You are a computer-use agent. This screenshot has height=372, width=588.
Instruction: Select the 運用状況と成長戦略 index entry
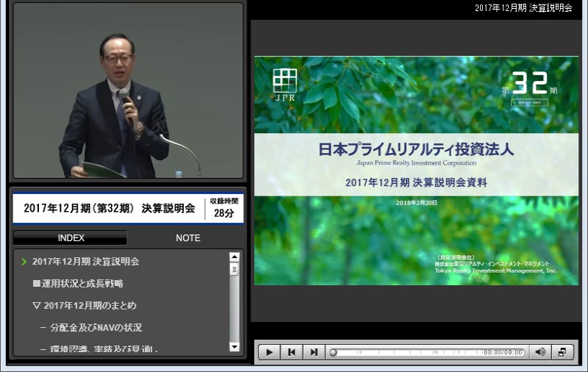pos(79,284)
